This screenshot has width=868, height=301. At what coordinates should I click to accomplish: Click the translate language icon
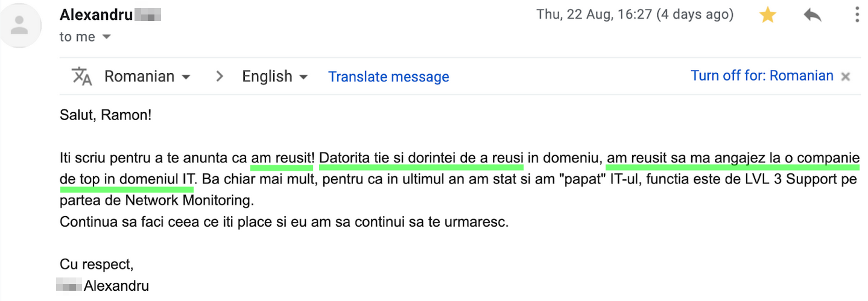82,77
